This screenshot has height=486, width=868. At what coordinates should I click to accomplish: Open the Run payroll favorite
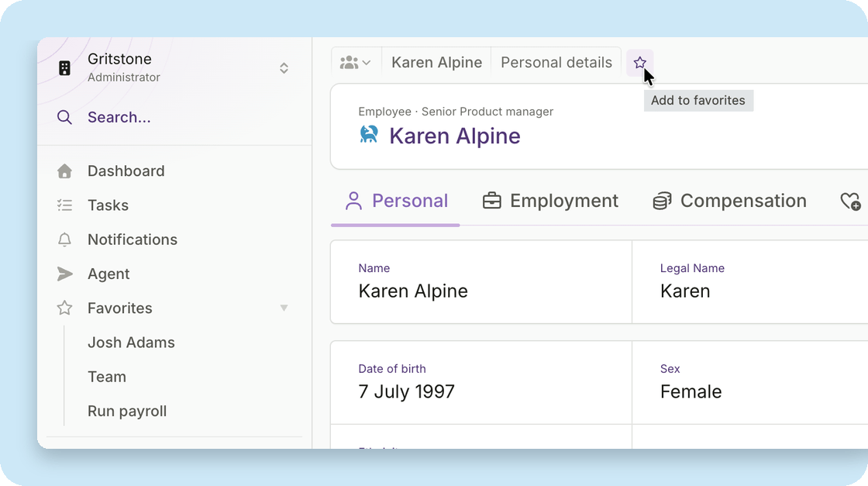[x=127, y=412]
